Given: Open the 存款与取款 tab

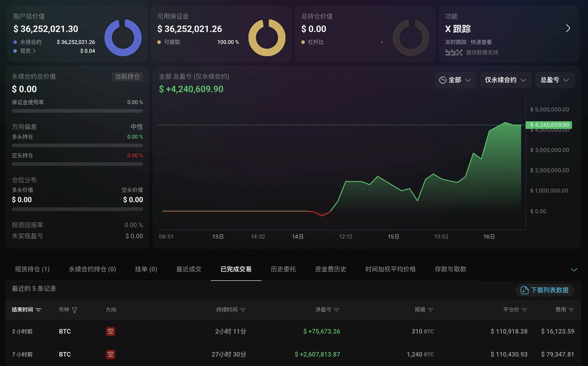Looking at the screenshot, I should point(450,269).
